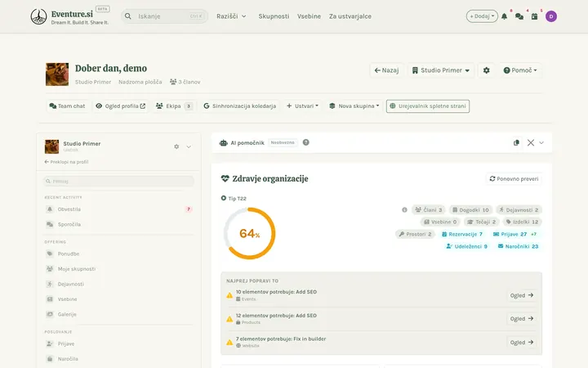
Task: Open the Ustvari create dropdown
Action: (302, 105)
